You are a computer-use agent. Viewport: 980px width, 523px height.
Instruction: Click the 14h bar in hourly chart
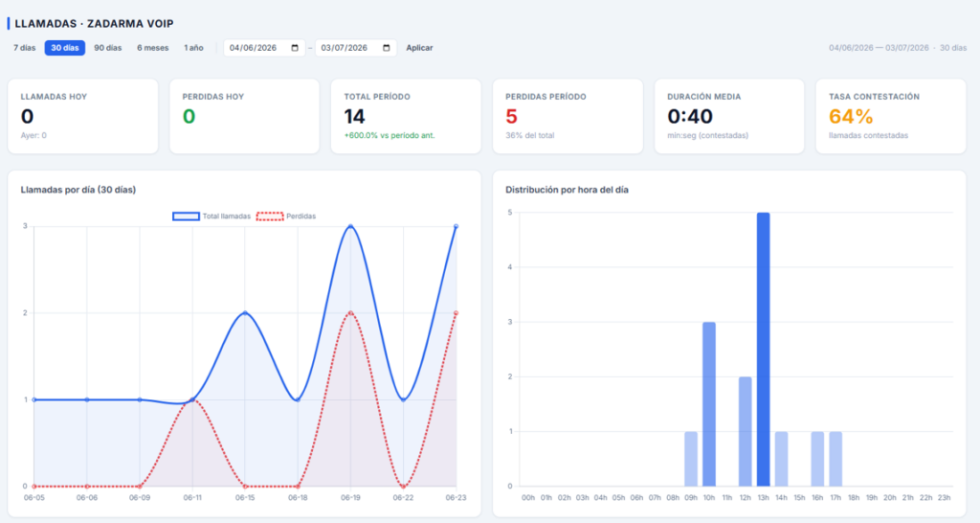pos(781,459)
